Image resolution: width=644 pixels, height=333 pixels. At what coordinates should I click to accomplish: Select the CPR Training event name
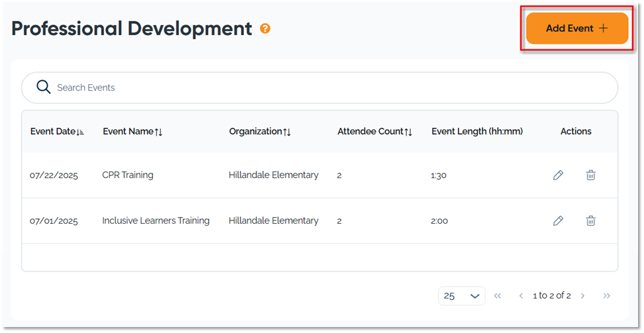127,175
